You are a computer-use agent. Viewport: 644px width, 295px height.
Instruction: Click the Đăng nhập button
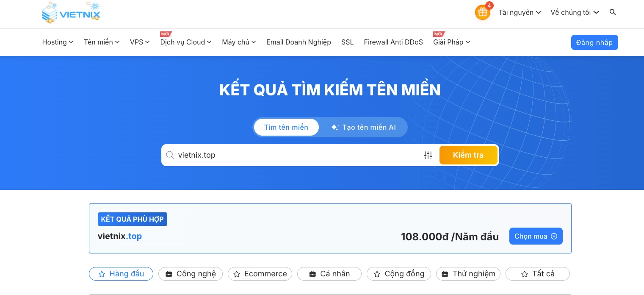[x=594, y=42]
